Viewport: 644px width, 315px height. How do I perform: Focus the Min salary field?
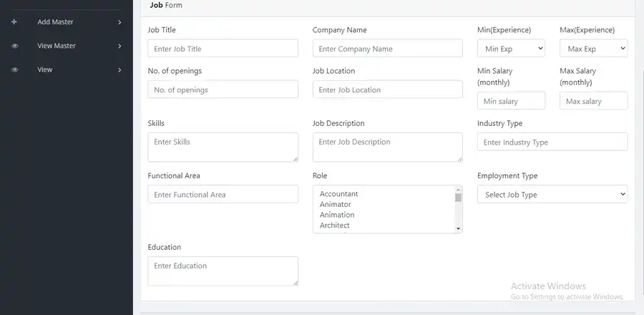511,101
